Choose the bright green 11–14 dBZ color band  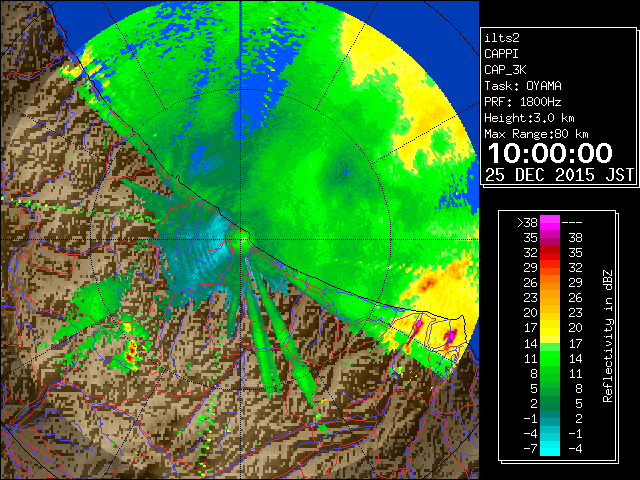click(x=550, y=358)
